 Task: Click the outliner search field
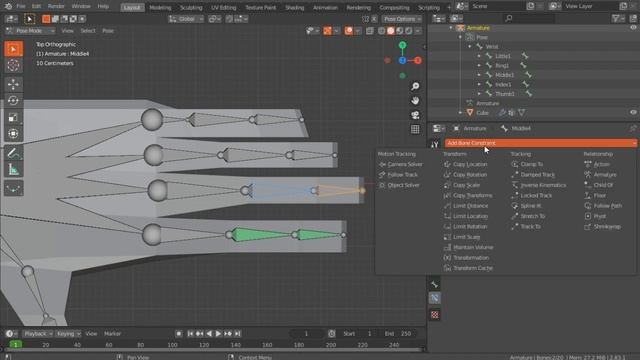[x=529, y=18]
